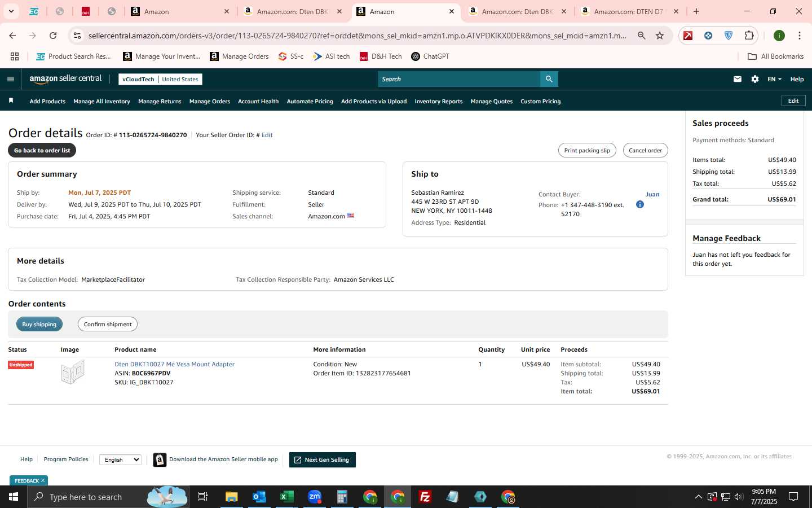Click Print packing slip button
The width and height of the screenshot is (812, 508).
point(587,150)
